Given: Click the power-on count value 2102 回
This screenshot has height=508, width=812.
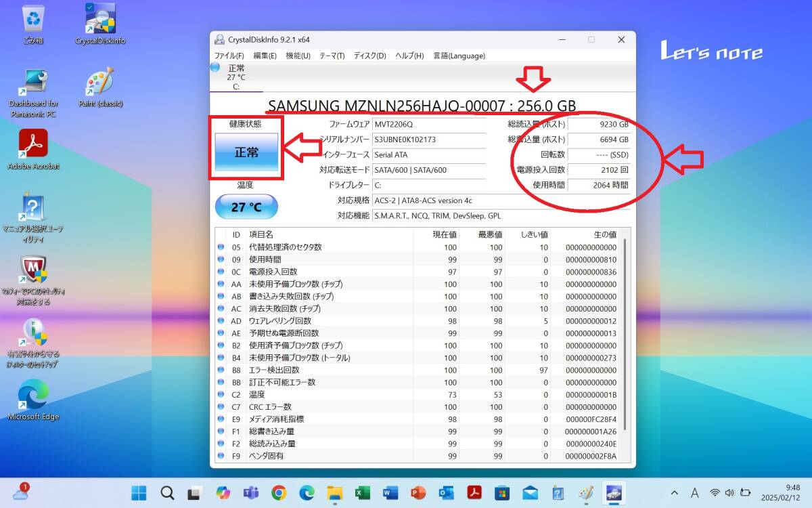Looking at the screenshot, I should tap(600, 170).
